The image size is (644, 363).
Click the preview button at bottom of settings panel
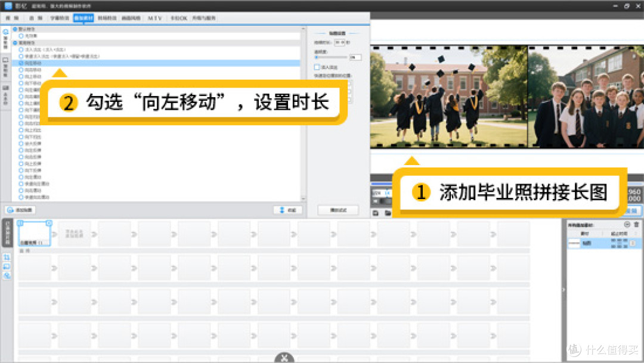coord(338,210)
